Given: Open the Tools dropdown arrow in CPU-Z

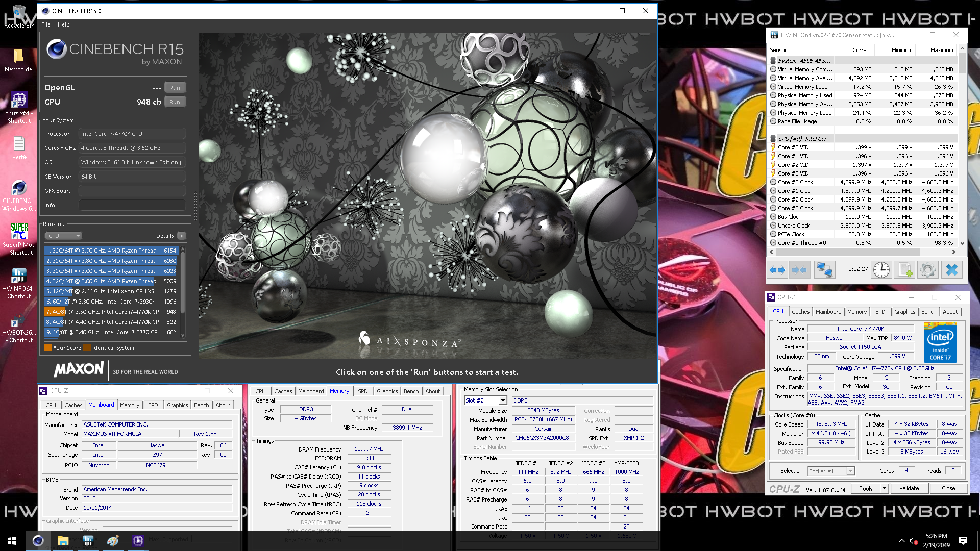Looking at the screenshot, I should [x=884, y=488].
